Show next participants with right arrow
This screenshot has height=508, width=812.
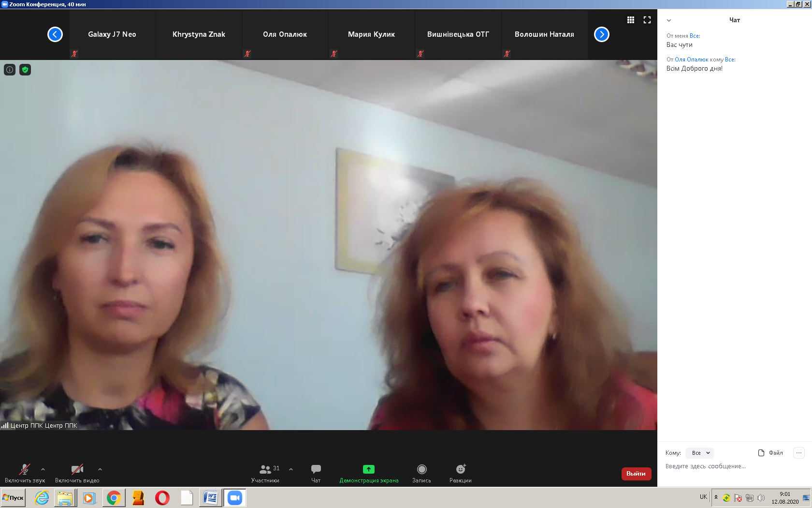(x=602, y=34)
